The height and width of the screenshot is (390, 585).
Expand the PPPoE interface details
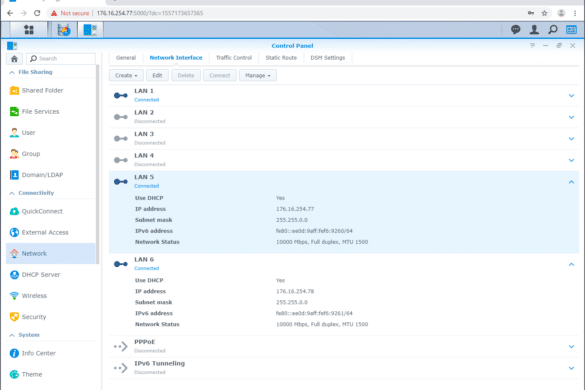pos(571,347)
